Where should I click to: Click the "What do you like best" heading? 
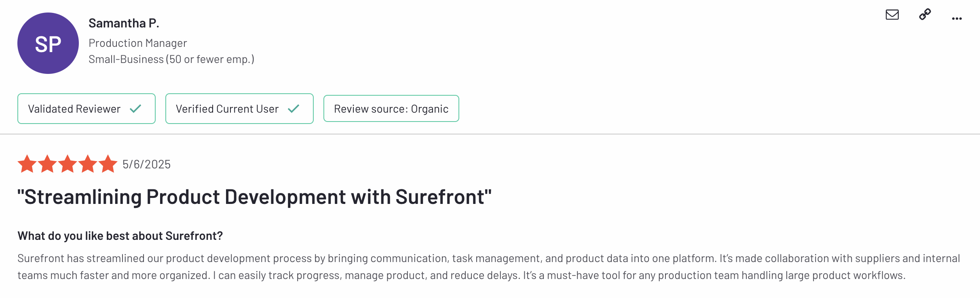[120, 236]
